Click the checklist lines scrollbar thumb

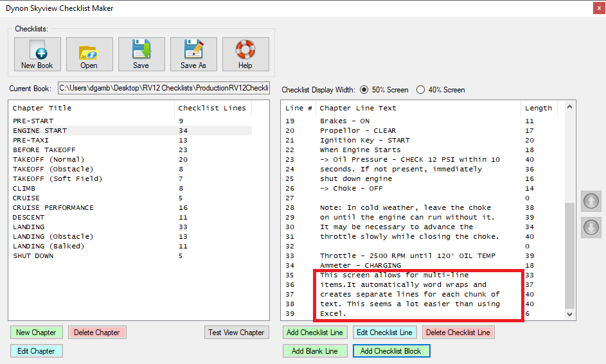click(569, 255)
